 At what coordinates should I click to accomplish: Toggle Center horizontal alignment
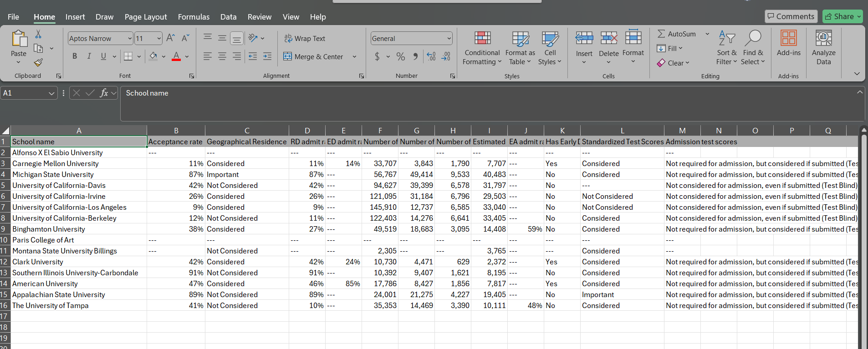pos(222,56)
